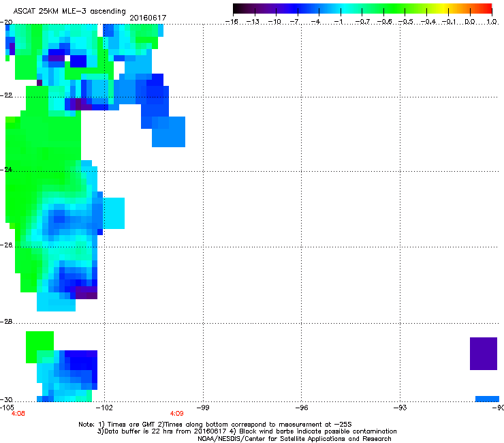Viewport: 504px width, 443px height.
Task: Click the red "4:09" time stamp
Action: tap(177, 414)
